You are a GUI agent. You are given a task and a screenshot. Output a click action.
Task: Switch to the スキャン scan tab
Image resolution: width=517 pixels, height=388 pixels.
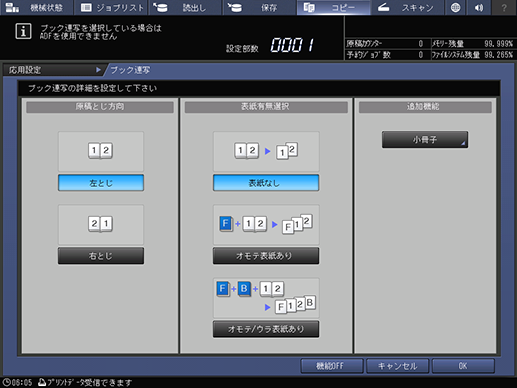click(407, 7)
